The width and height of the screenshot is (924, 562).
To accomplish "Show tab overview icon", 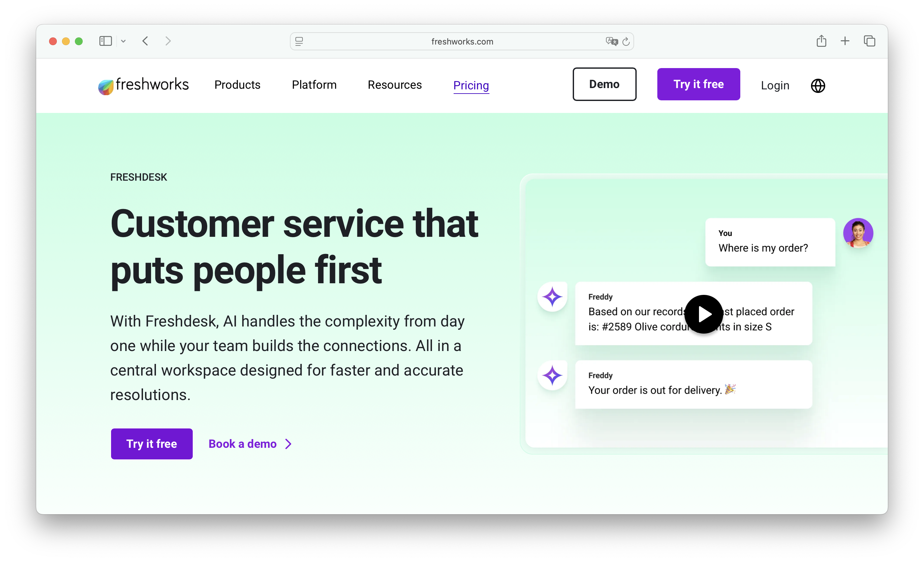I will [x=869, y=41].
